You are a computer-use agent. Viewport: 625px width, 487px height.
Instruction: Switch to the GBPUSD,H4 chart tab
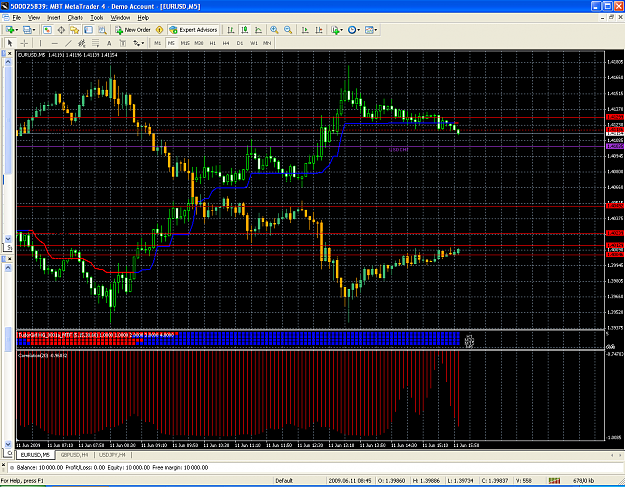tap(73, 455)
